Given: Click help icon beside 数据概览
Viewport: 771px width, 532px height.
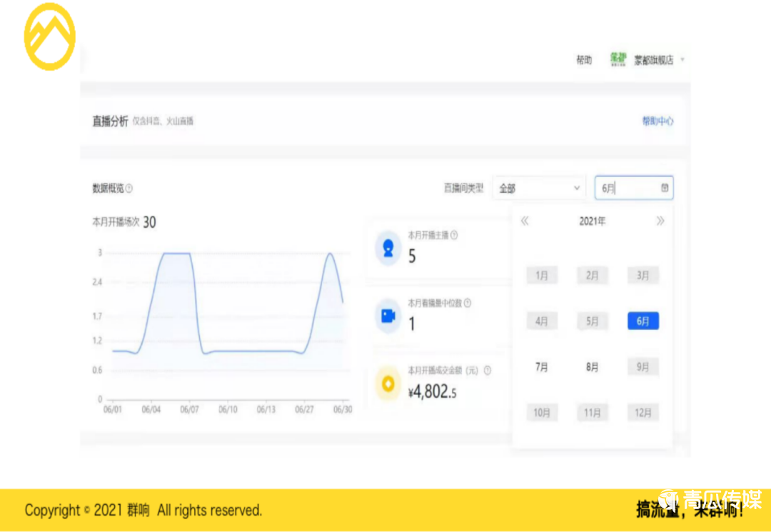Looking at the screenshot, I should click(129, 189).
